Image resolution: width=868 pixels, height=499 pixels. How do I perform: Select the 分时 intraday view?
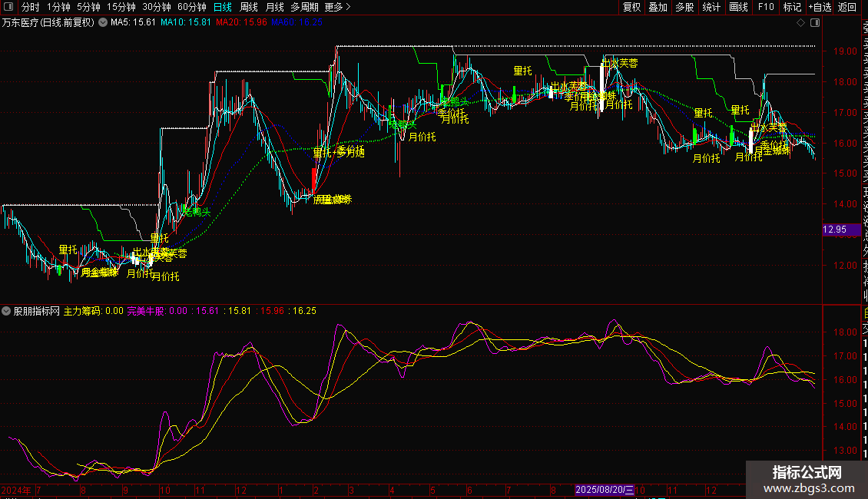click(31, 7)
